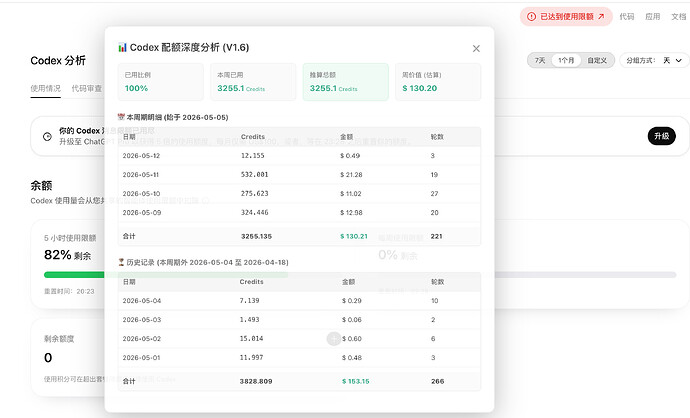Click weekly total $ 130.21
Viewport: 690px width, 418px height.
(354, 236)
